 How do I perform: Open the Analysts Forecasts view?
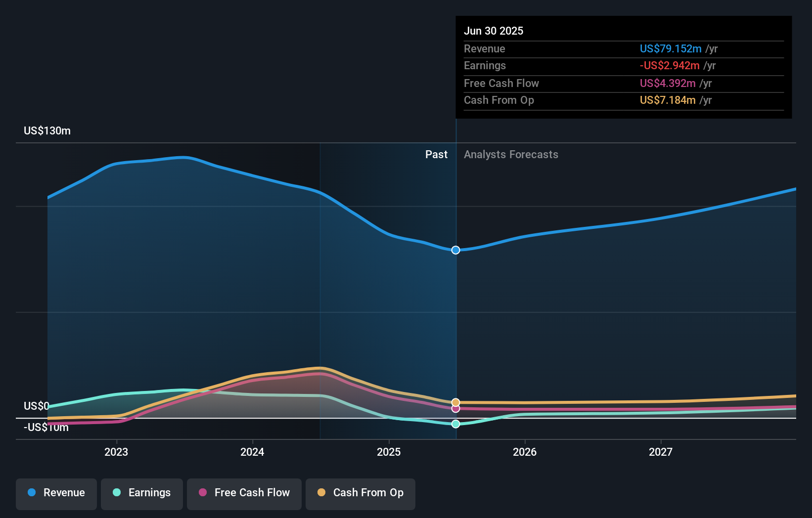click(511, 154)
